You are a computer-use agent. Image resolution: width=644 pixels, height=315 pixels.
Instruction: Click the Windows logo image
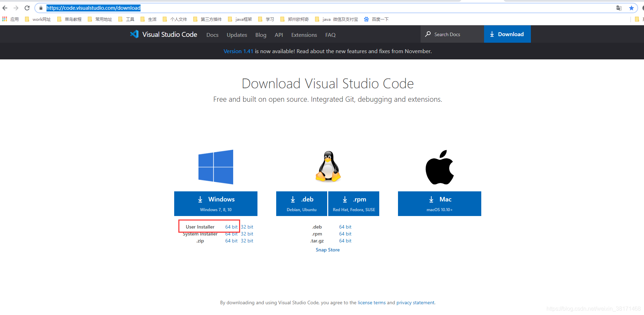(216, 167)
